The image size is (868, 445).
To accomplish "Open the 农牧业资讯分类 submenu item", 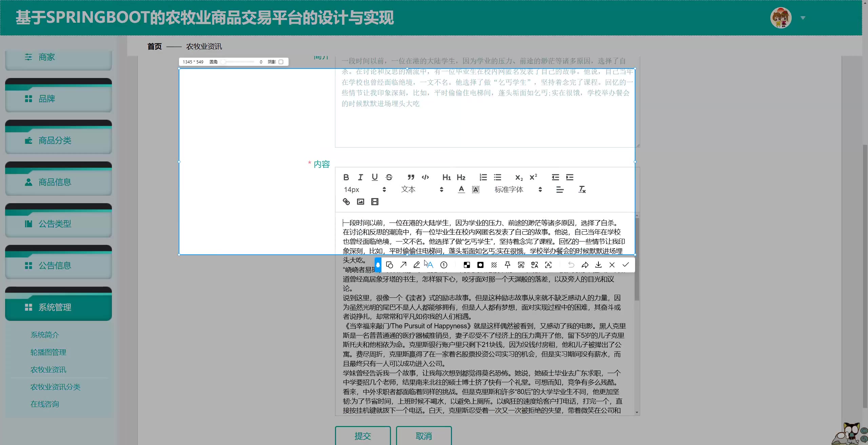I will tap(55, 387).
